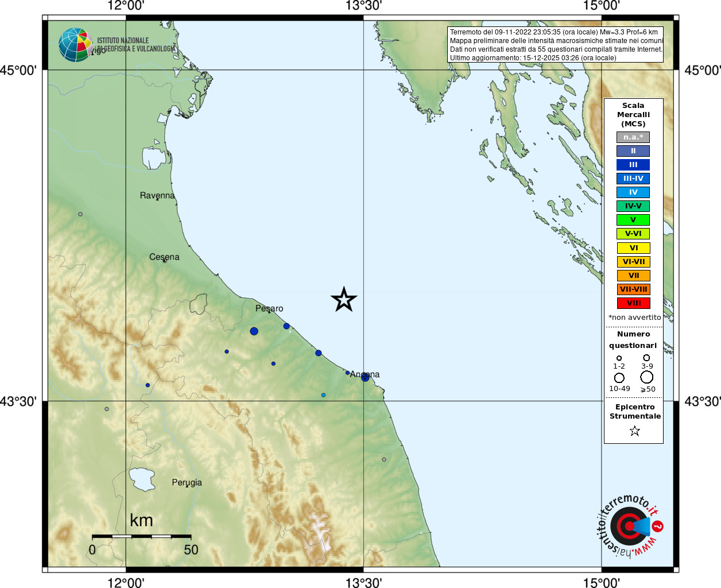Click the star symbol under Epicentro Strumentale

click(634, 431)
